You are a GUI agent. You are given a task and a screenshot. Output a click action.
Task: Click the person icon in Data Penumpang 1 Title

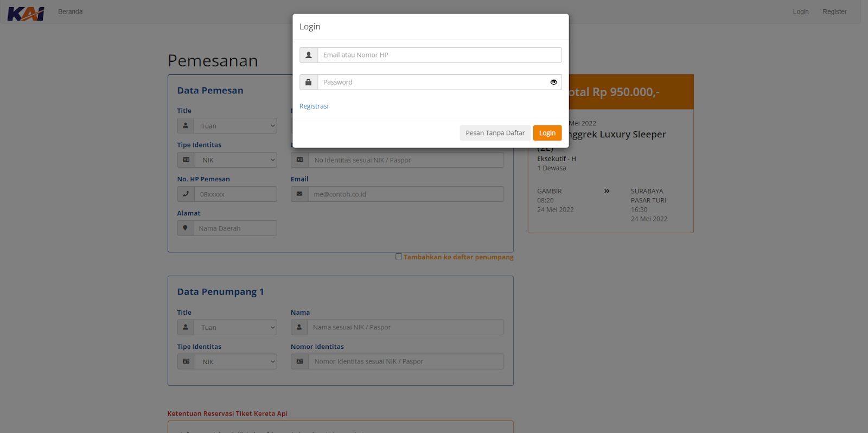pyautogui.click(x=186, y=327)
